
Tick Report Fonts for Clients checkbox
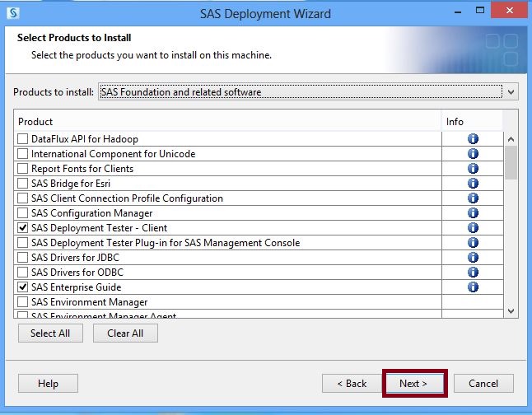[23, 168]
